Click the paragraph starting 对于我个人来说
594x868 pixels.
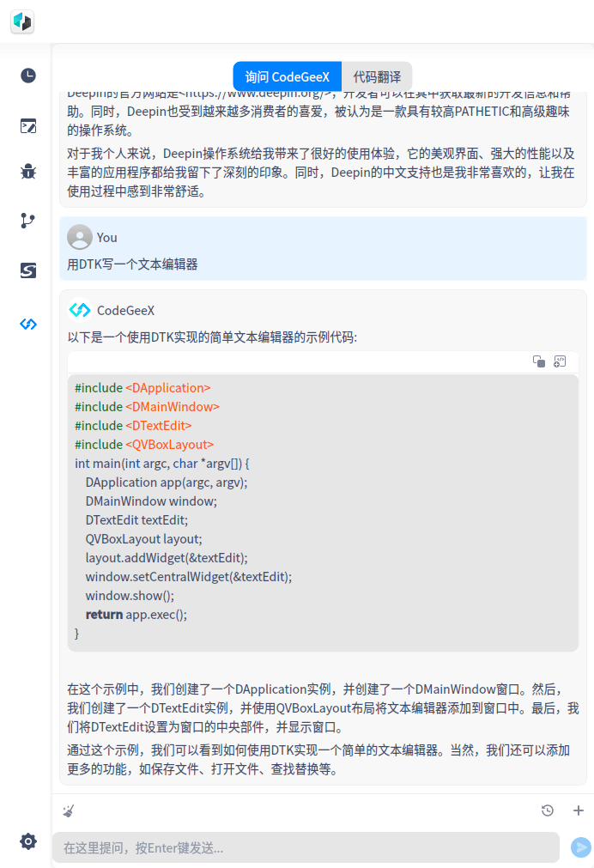point(321,173)
